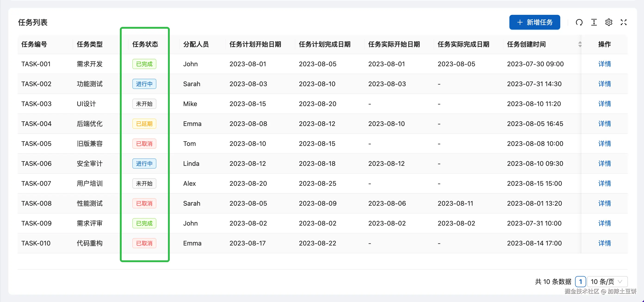Click 已取消 tag for TASK-010
644x302 pixels.
point(144,243)
